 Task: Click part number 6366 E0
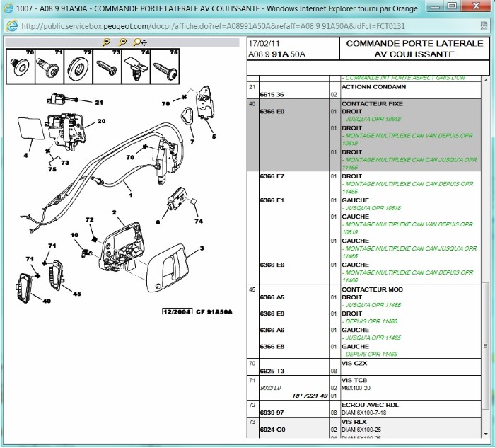(x=272, y=111)
